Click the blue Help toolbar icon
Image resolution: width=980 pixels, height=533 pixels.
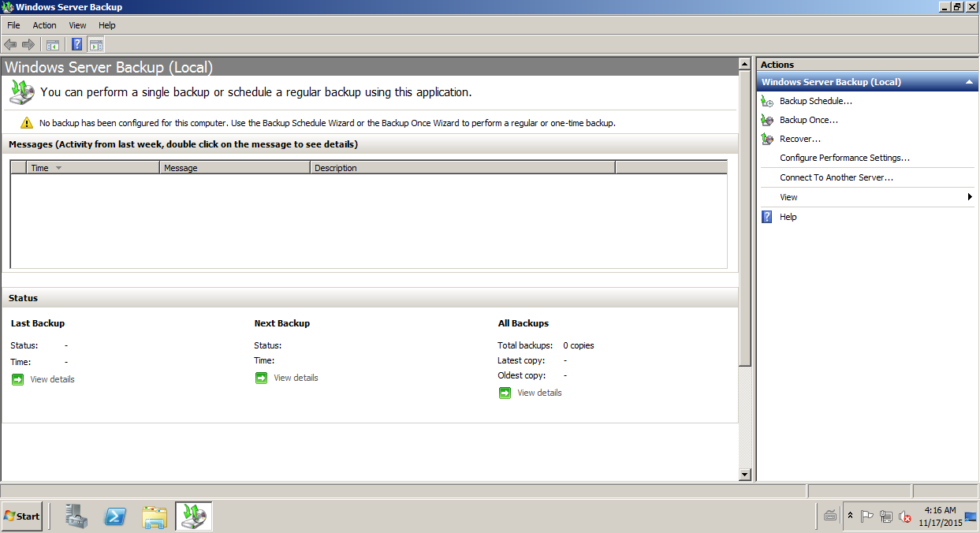point(77,45)
